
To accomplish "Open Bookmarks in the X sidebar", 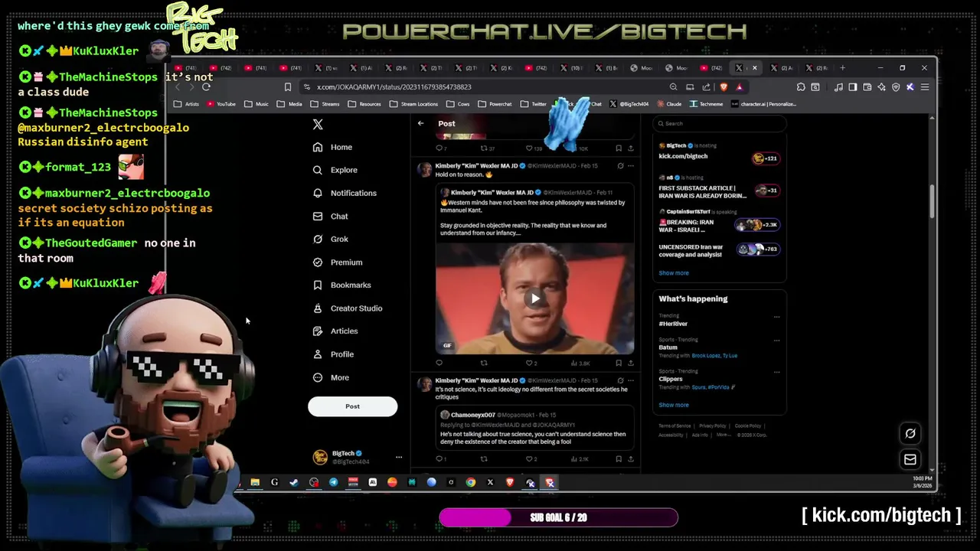I will click(x=342, y=285).
